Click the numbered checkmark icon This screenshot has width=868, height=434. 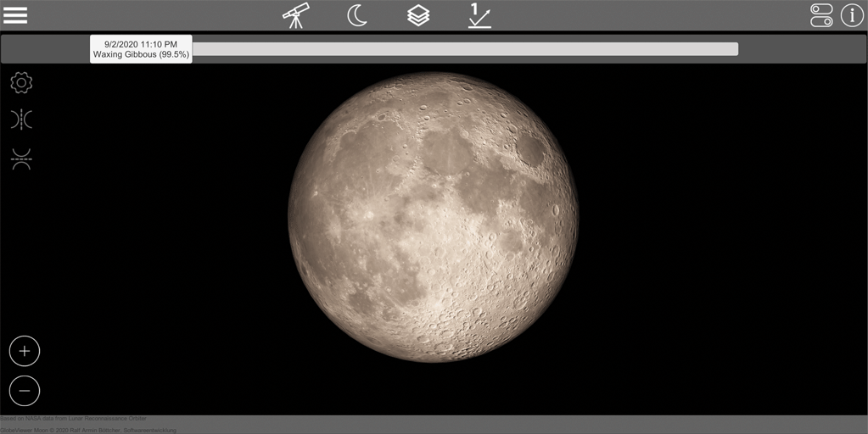click(x=479, y=15)
